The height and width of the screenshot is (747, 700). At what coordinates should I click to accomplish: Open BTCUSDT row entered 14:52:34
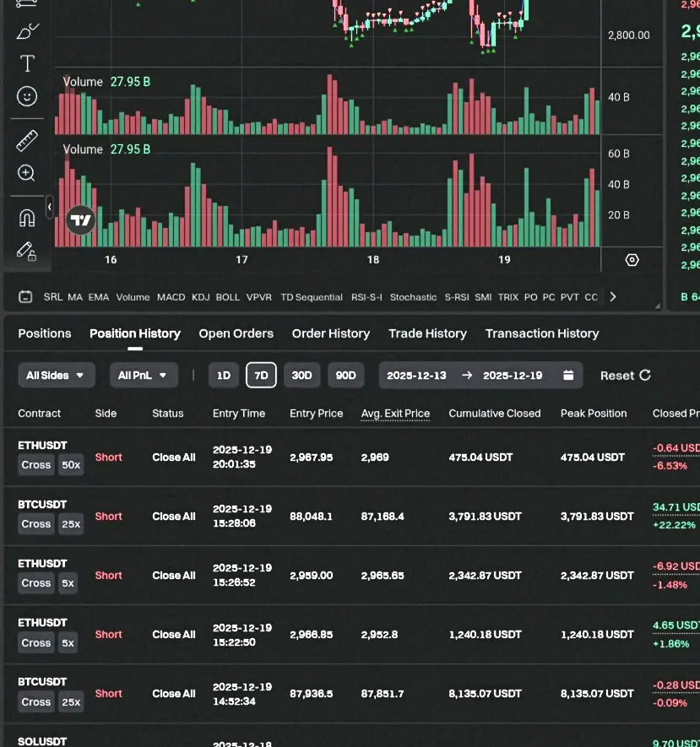pyautogui.click(x=351, y=694)
